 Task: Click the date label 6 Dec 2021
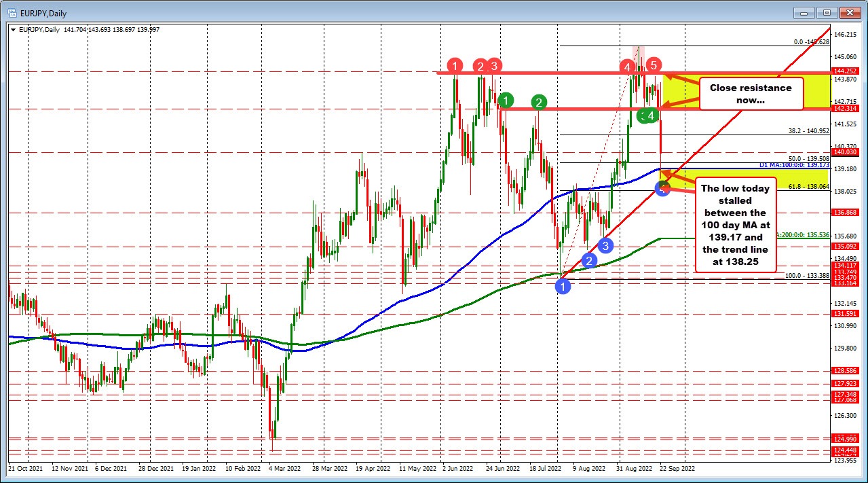pyautogui.click(x=111, y=469)
